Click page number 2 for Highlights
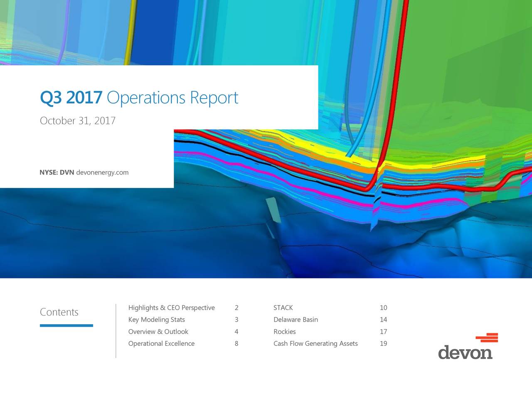532x399 pixels. click(236, 308)
